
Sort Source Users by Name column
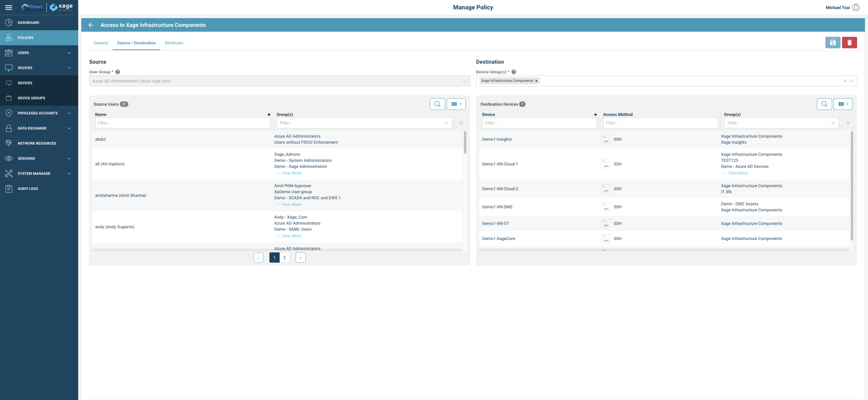[x=183, y=115]
